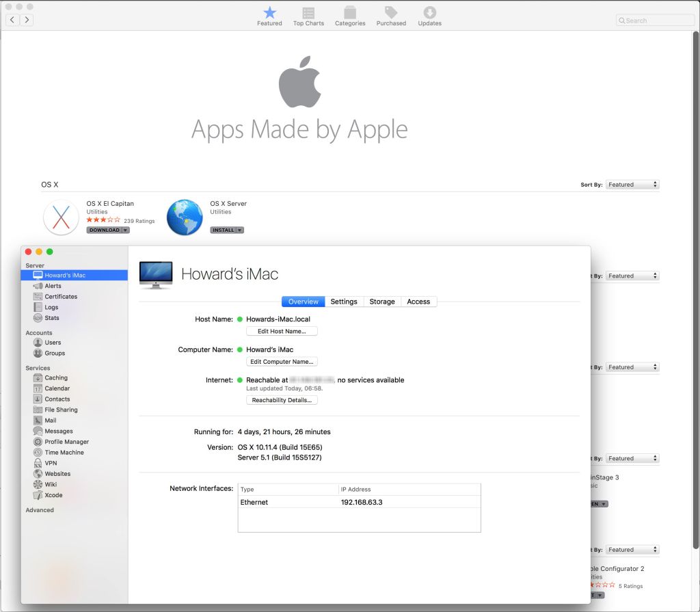Screen dimensions: 700x612
Task: Click the Reachability Details button
Action: pyautogui.click(x=282, y=401)
